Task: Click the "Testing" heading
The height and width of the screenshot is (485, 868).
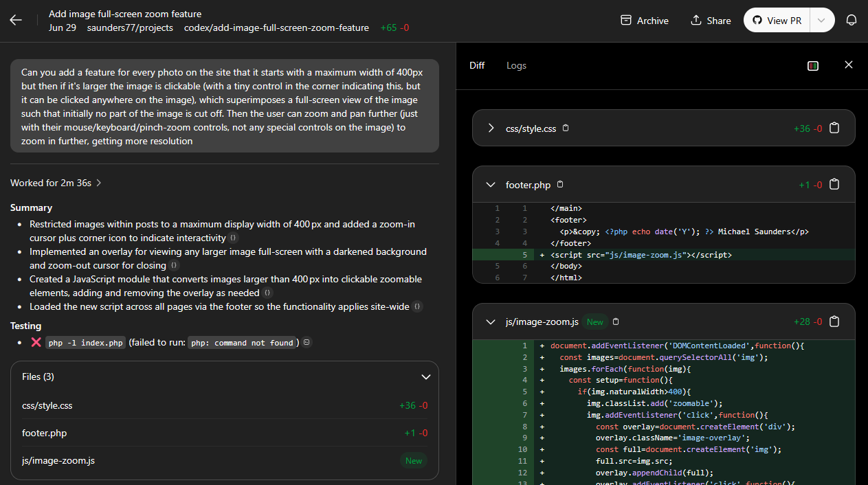Action: tap(25, 326)
